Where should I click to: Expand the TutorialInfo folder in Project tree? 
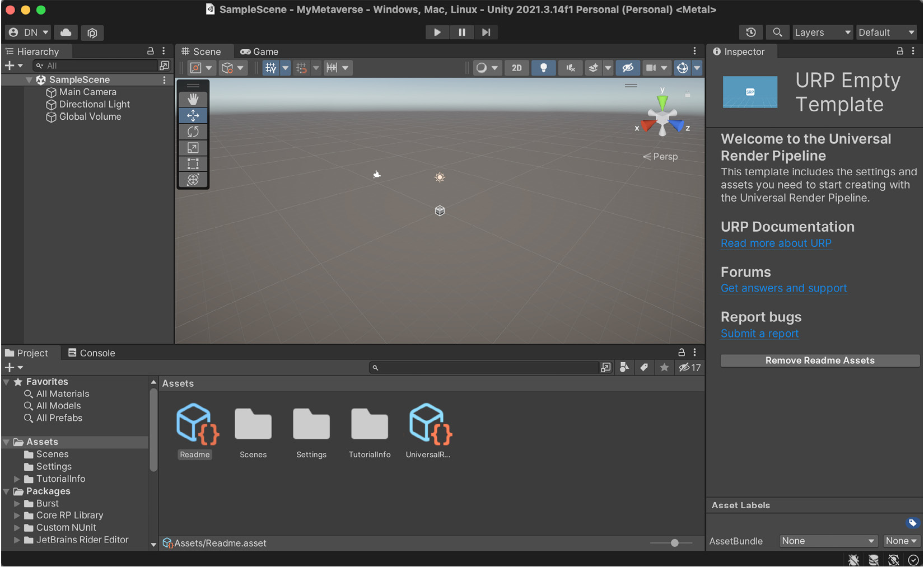[x=17, y=479]
